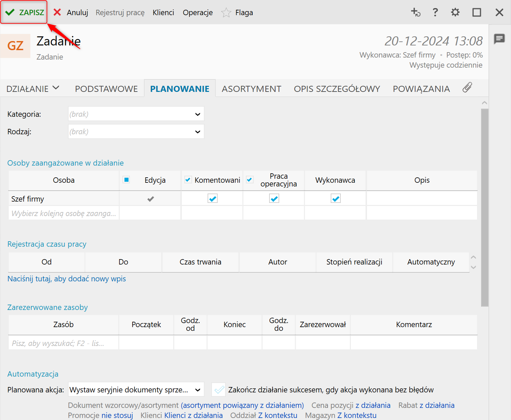
Task: Toggle Wykonawca checkbox for Szef firmy
Action: (336, 199)
